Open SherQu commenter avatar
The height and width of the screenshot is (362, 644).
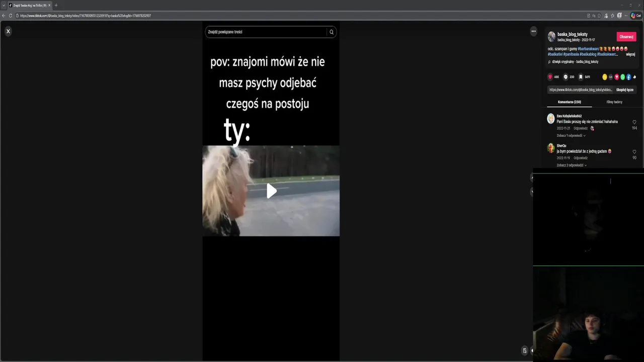(551, 148)
